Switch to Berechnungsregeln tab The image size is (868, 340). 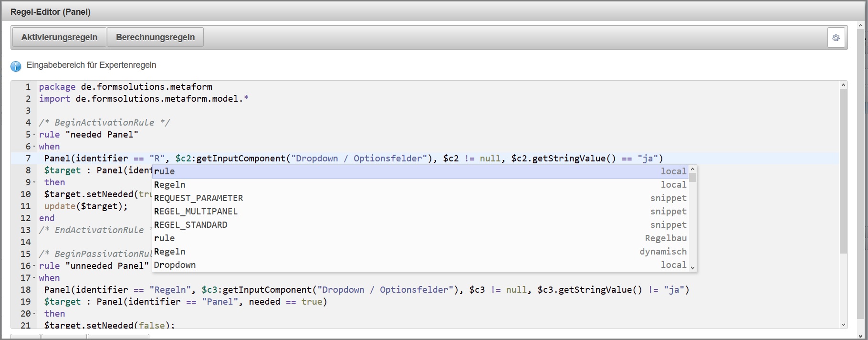[x=155, y=37]
